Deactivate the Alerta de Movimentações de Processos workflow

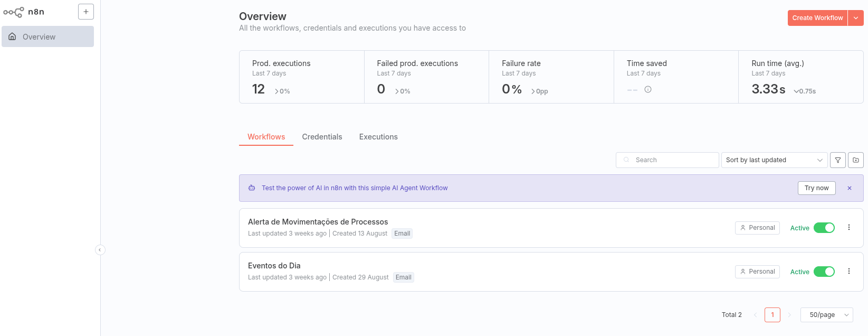824,228
